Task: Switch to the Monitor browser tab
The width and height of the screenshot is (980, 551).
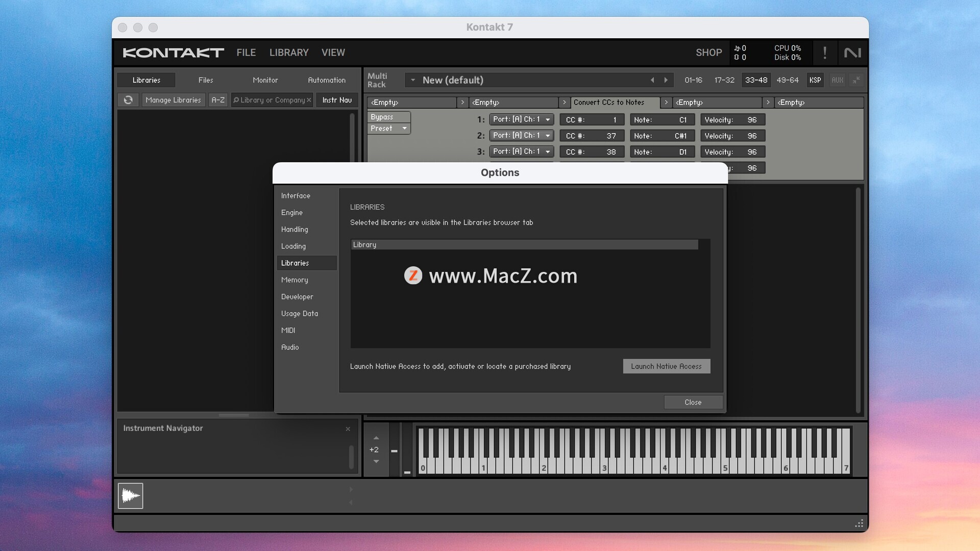Action: pos(265,80)
